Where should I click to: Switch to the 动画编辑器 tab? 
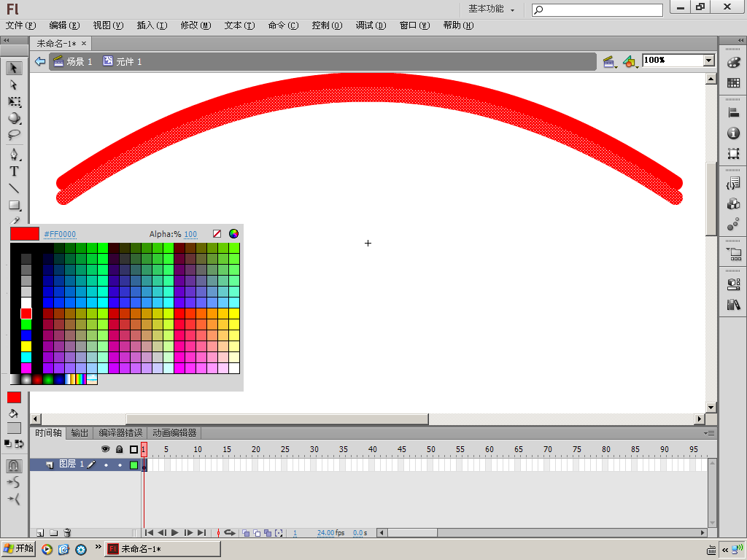tap(174, 433)
